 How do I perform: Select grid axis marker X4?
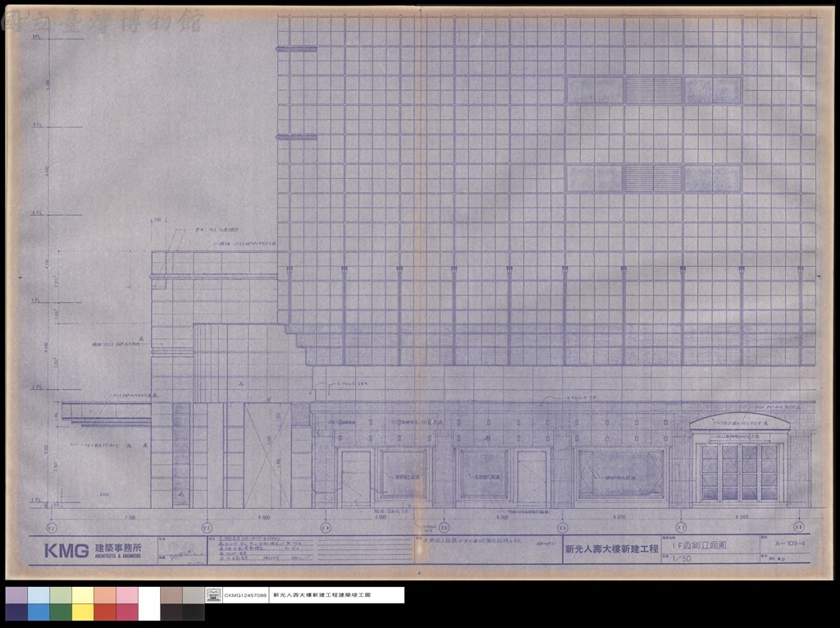(325, 527)
